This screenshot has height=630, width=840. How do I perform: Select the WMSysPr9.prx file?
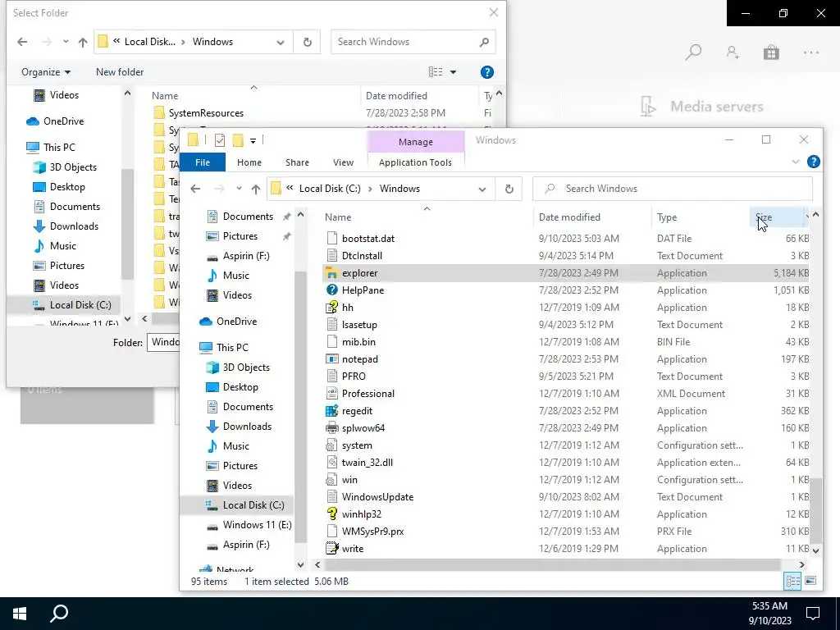(x=373, y=532)
